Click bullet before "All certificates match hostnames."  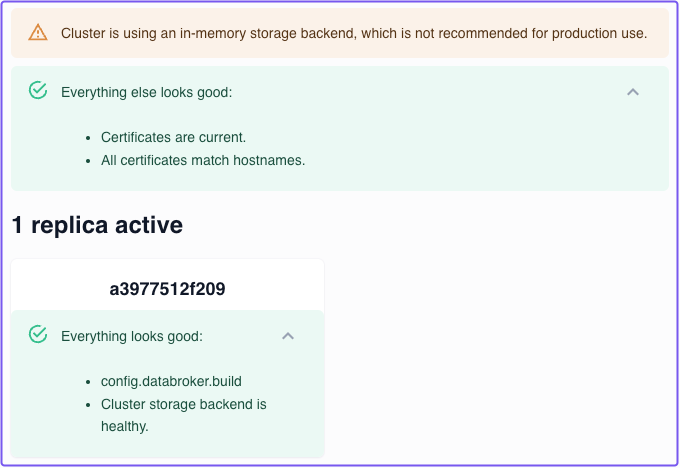tap(88, 160)
